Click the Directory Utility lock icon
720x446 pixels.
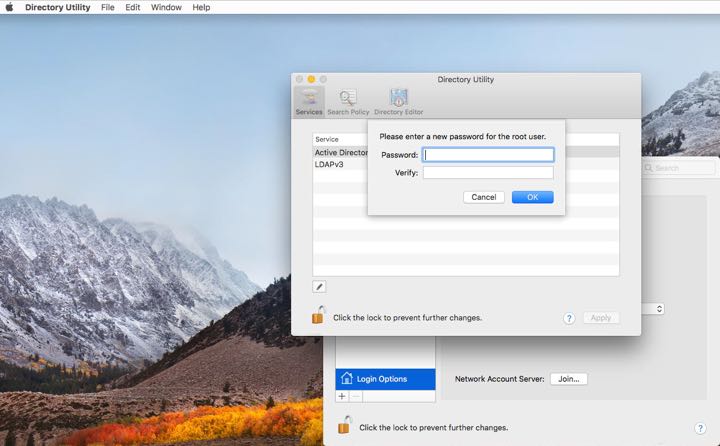(318, 316)
